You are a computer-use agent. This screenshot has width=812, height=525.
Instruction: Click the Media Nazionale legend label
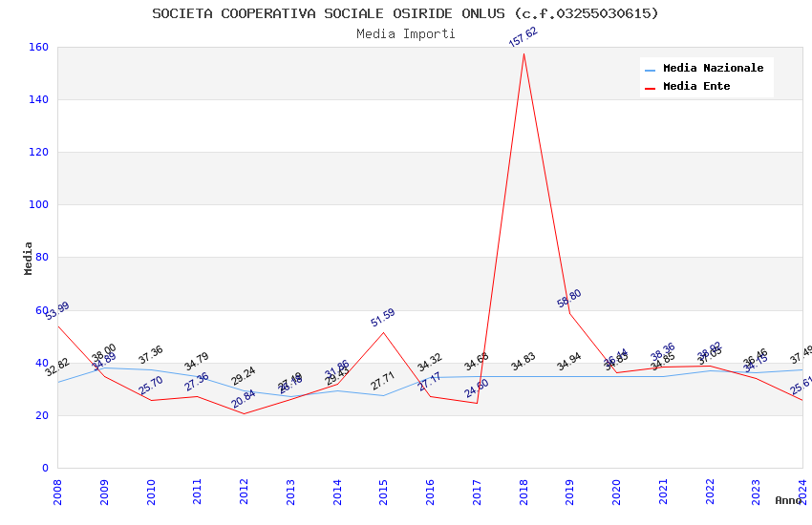[x=713, y=68]
